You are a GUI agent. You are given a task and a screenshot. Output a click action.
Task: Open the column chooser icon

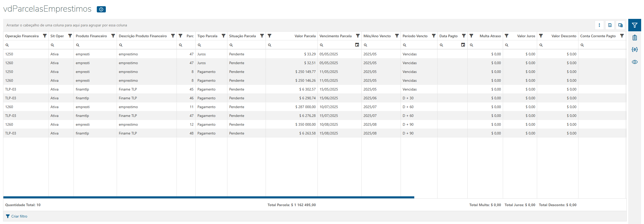coord(621,25)
